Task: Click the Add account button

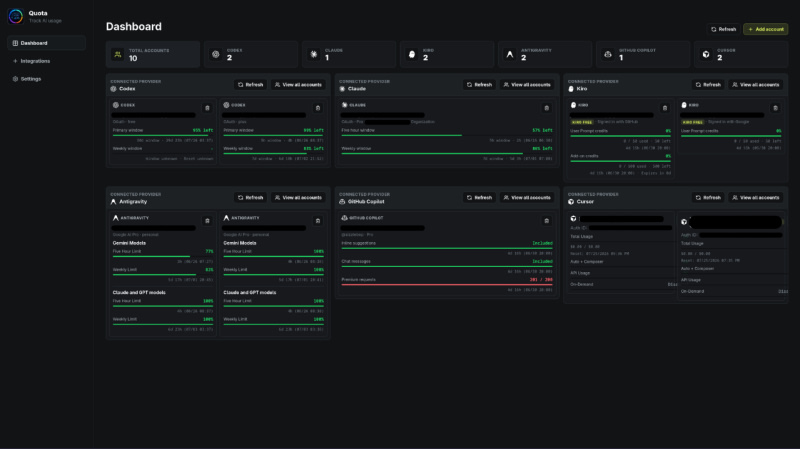Action: (x=765, y=29)
